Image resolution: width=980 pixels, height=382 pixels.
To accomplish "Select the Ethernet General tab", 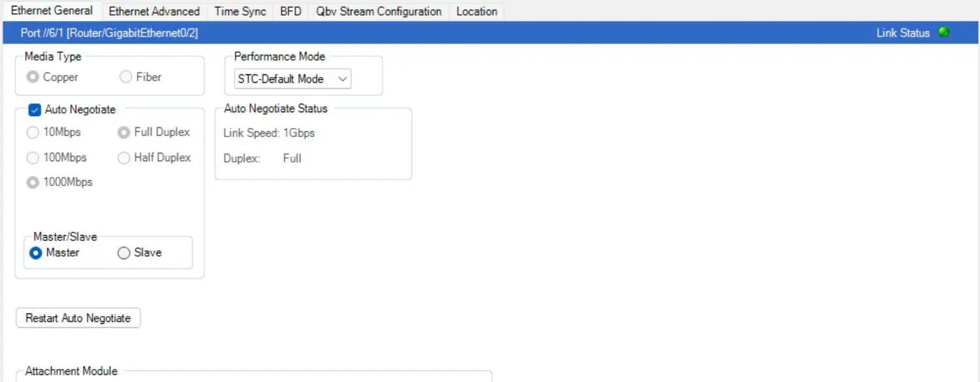I will coord(52,10).
